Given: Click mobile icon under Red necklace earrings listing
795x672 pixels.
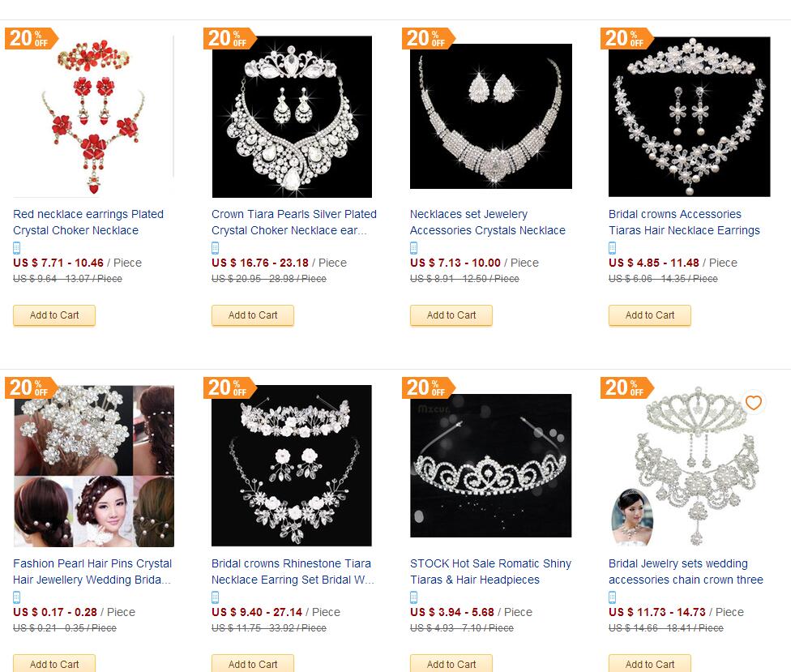Looking at the screenshot, I should pos(17,248).
